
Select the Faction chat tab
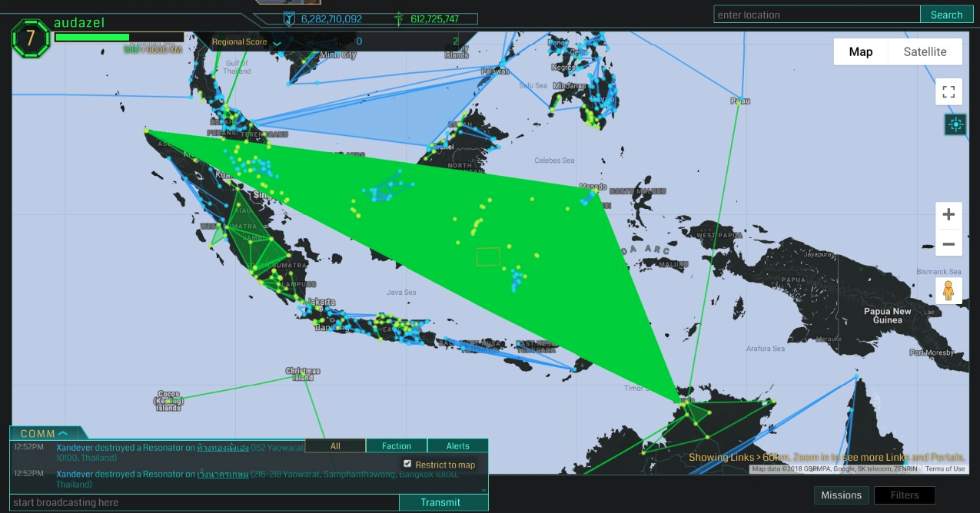396,445
